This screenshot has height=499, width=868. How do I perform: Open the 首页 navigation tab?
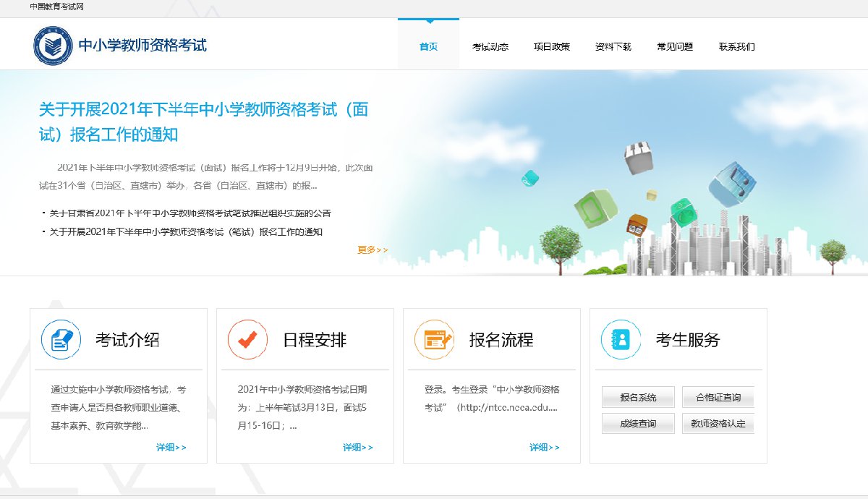click(428, 47)
